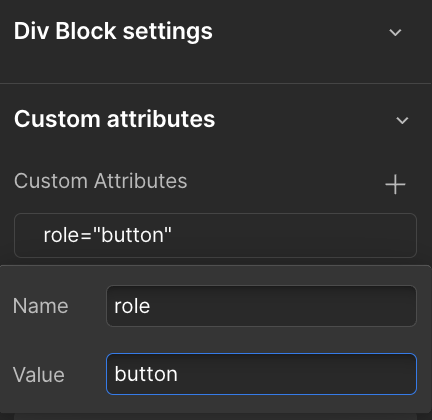
Task: Click the grey Custom Attributes sublabel
Action: (x=101, y=181)
